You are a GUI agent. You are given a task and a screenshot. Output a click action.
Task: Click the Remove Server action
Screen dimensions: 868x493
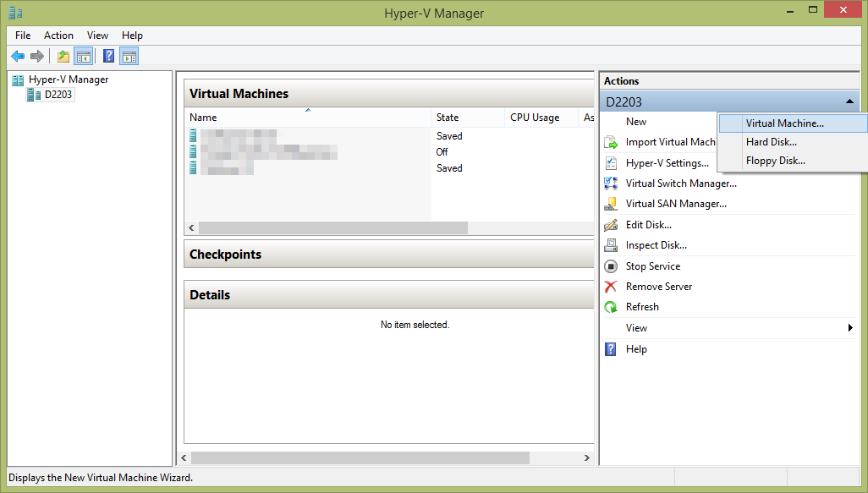pos(659,287)
